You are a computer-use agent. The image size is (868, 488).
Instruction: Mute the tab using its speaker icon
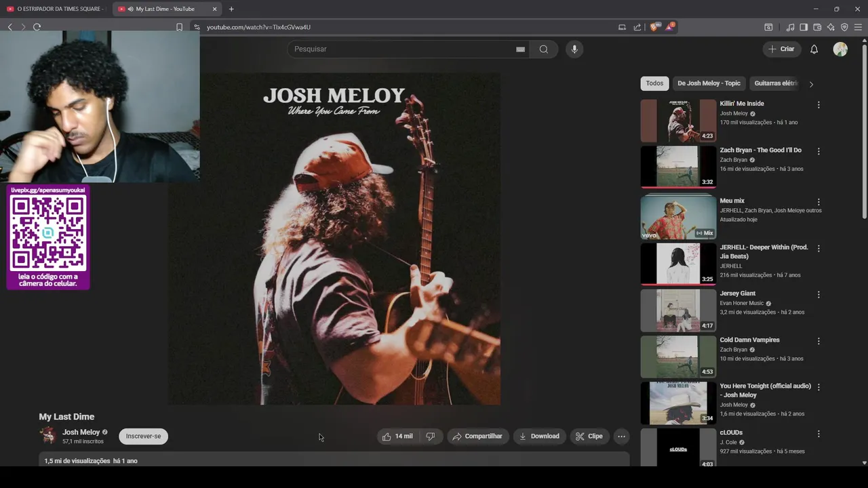coord(130,9)
